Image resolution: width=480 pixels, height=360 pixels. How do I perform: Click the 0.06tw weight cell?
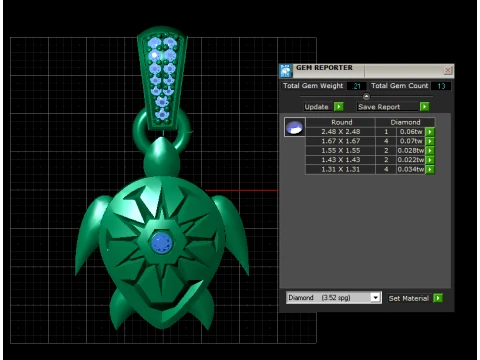[411, 132]
